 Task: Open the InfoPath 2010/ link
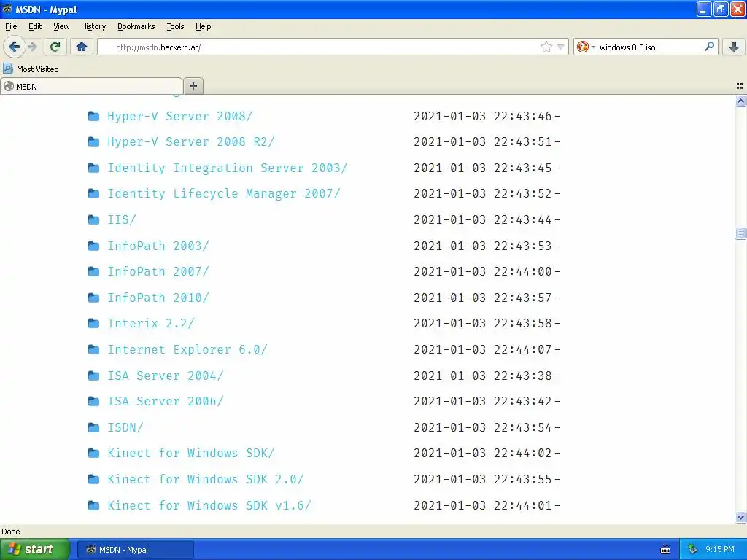(158, 297)
